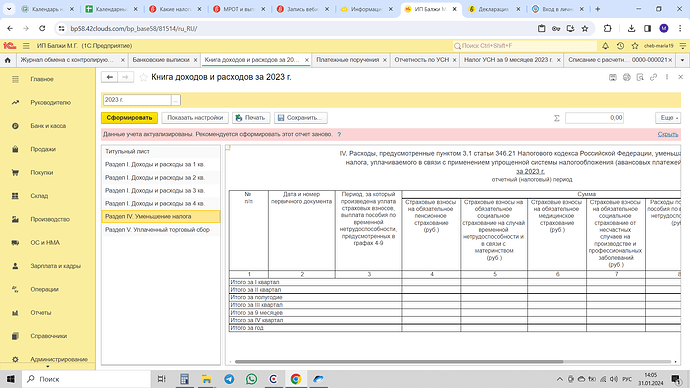Open more actions vertical dots icon
The height and width of the screenshot is (388, 690).
(667, 77)
